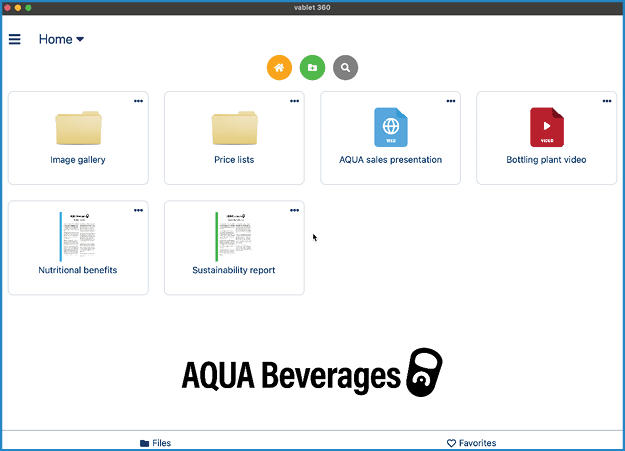Play the Bottling plant video icon
This screenshot has width=625, height=451.
tap(547, 127)
